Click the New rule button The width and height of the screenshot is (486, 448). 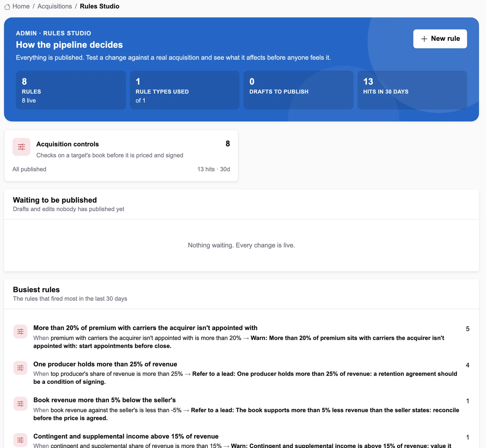coord(440,39)
